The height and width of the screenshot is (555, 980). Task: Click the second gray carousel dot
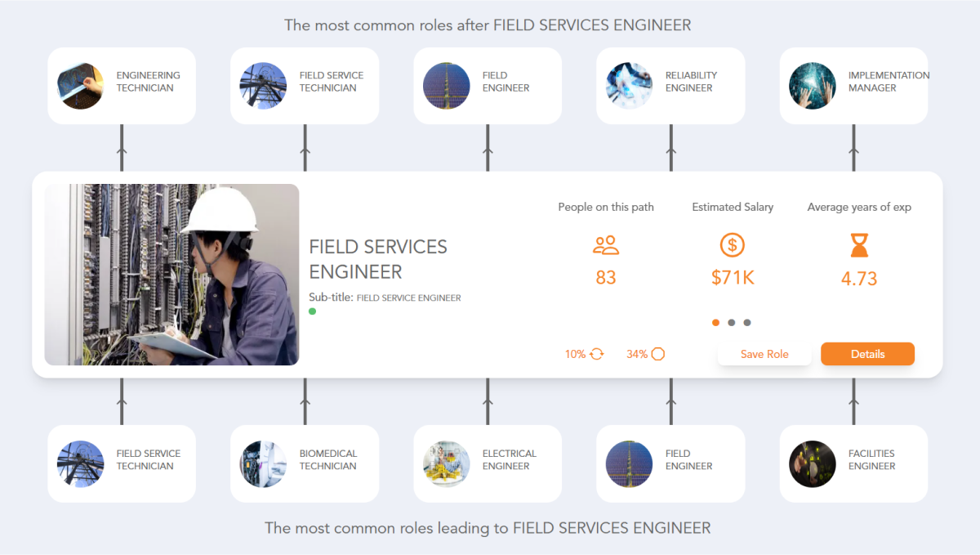pos(732,322)
